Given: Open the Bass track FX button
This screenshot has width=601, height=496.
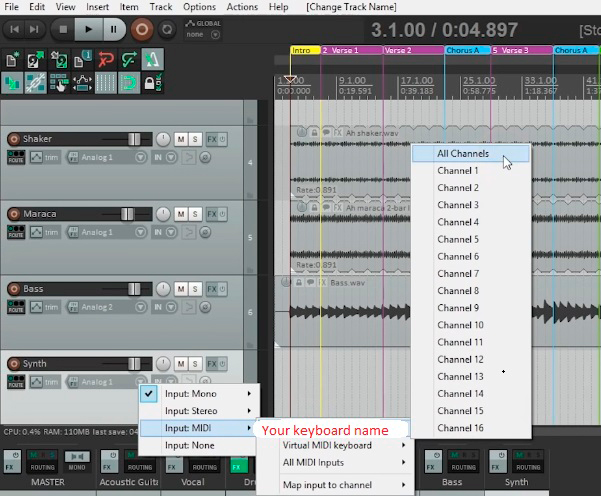Looking at the screenshot, I should 212,289.
